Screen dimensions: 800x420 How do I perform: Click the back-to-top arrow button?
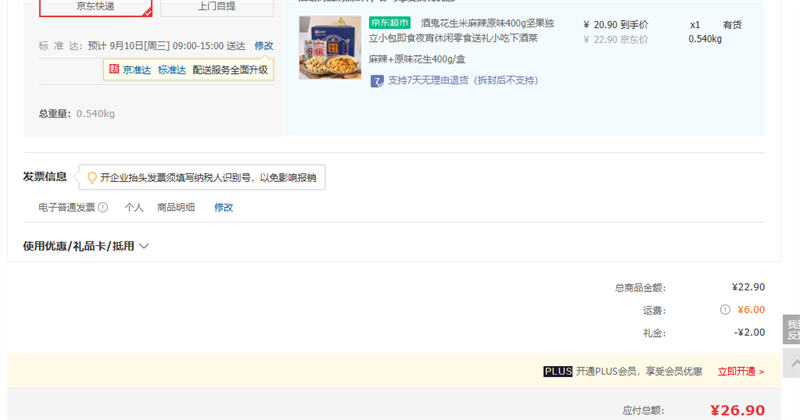[x=791, y=361]
